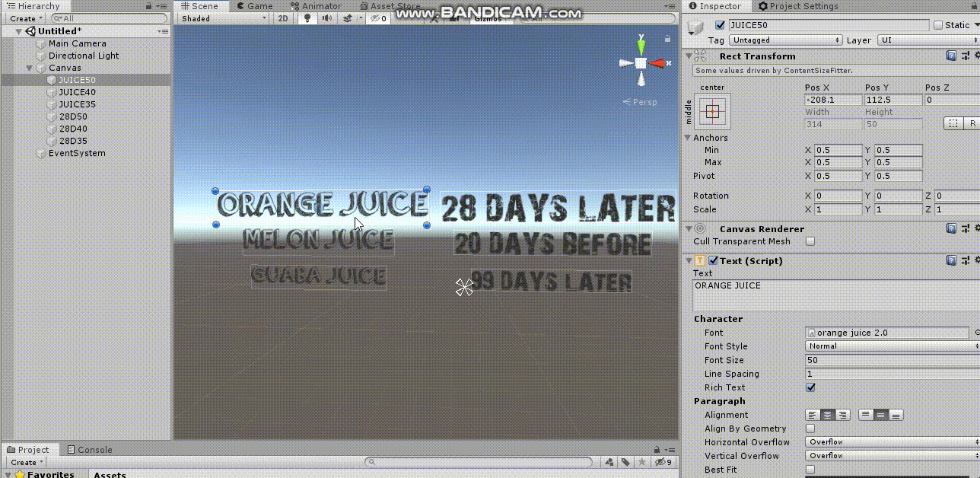Image resolution: width=980 pixels, height=478 pixels.
Task: Open the Layer UI dropdown
Action: tap(929, 40)
